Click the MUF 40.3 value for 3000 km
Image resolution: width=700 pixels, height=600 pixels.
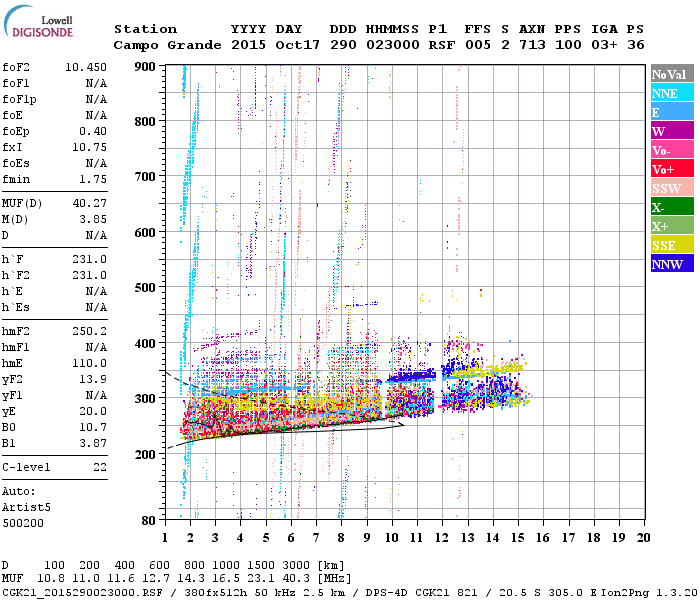coord(296,578)
